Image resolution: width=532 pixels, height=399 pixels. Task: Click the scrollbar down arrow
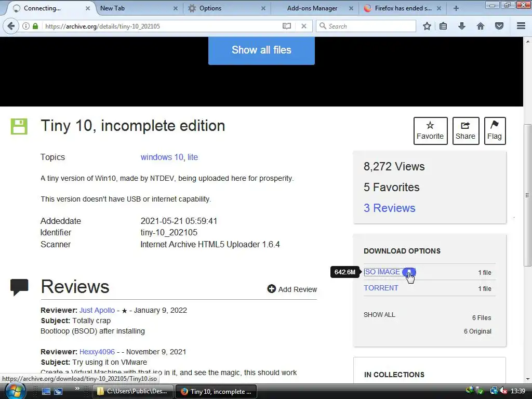[x=527, y=379]
